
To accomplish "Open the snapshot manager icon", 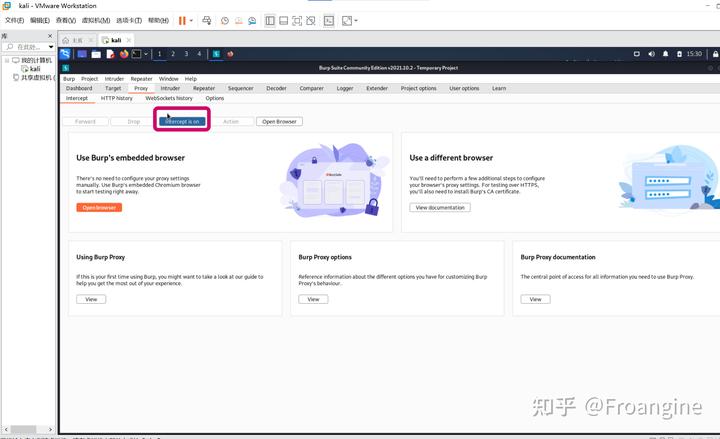I will click(x=252, y=21).
